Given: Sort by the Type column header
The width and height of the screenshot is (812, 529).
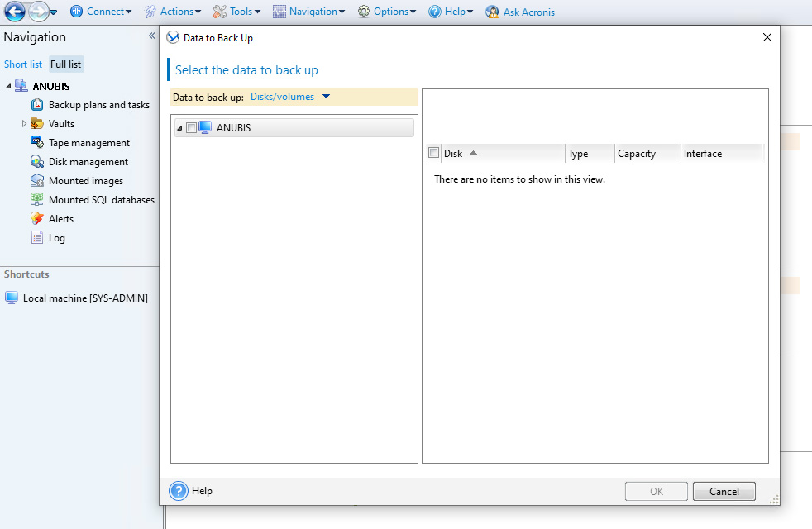Looking at the screenshot, I should pos(590,154).
